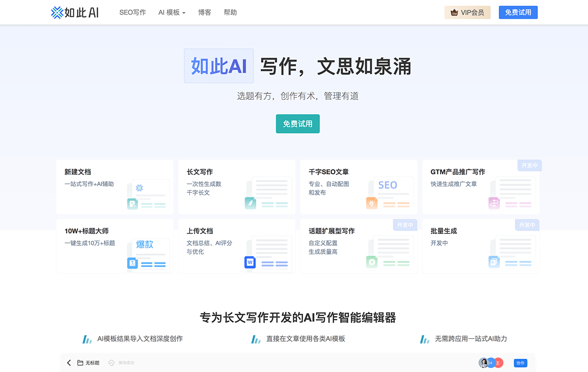This screenshot has width=588, height=372.
Task: Click the pink icon on GTM产品推广写作 card
Action: point(494,203)
